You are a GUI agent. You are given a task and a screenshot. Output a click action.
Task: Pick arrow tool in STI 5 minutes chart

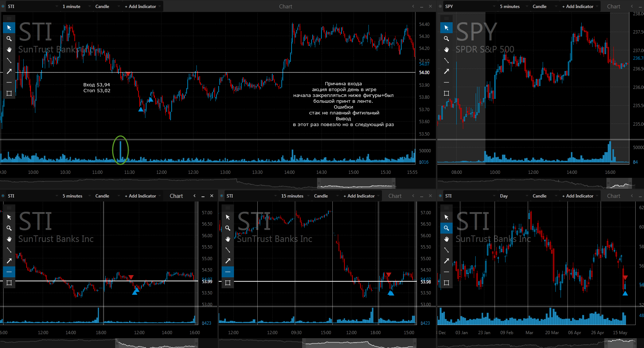(9, 261)
